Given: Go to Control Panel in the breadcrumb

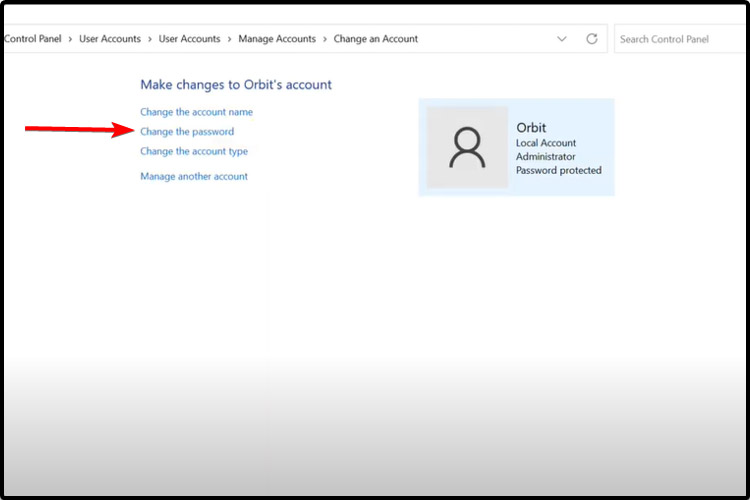Looking at the screenshot, I should pyautogui.click(x=33, y=39).
